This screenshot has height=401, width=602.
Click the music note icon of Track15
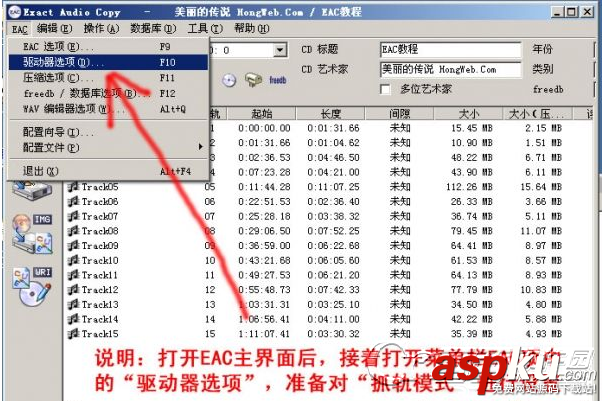click(73, 334)
